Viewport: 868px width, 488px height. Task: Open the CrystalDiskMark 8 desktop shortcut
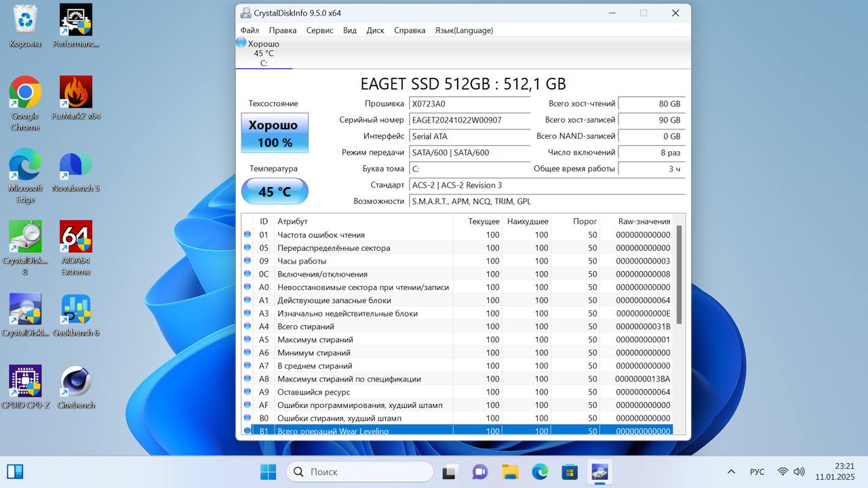[25, 248]
